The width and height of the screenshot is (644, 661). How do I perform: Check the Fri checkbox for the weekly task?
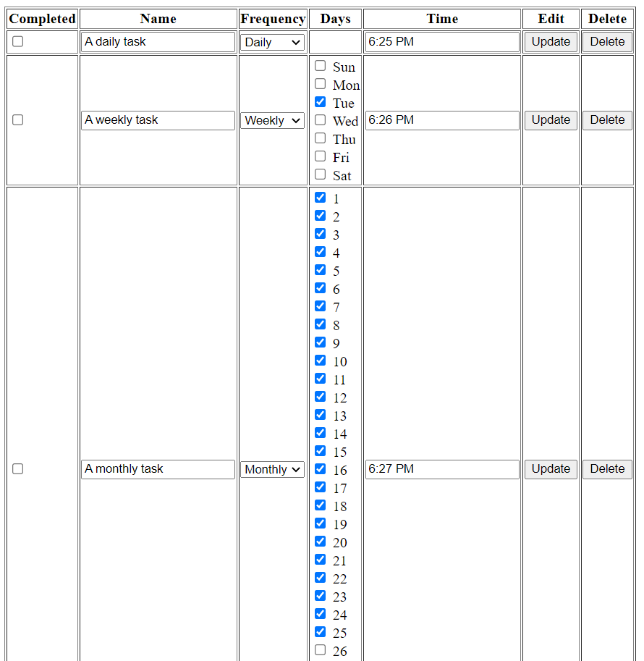(x=320, y=156)
